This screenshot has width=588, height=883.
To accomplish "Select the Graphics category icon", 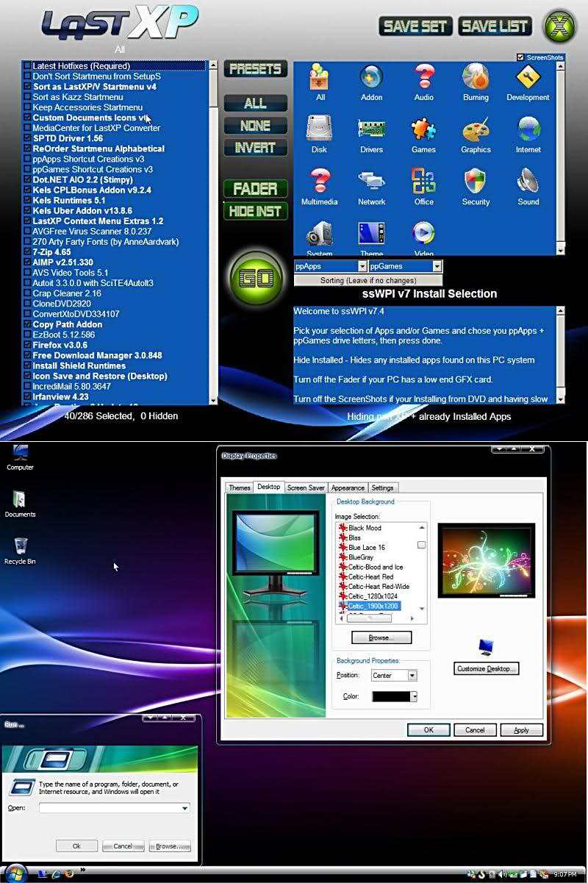I will 476,129.
